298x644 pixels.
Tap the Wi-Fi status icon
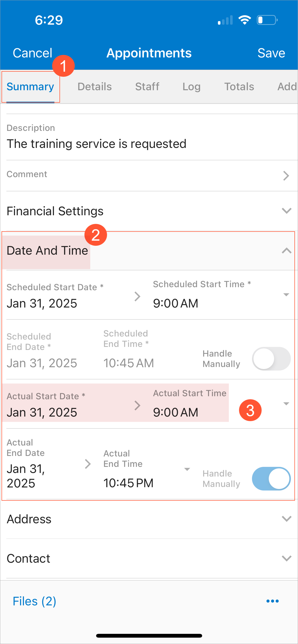point(245,20)
